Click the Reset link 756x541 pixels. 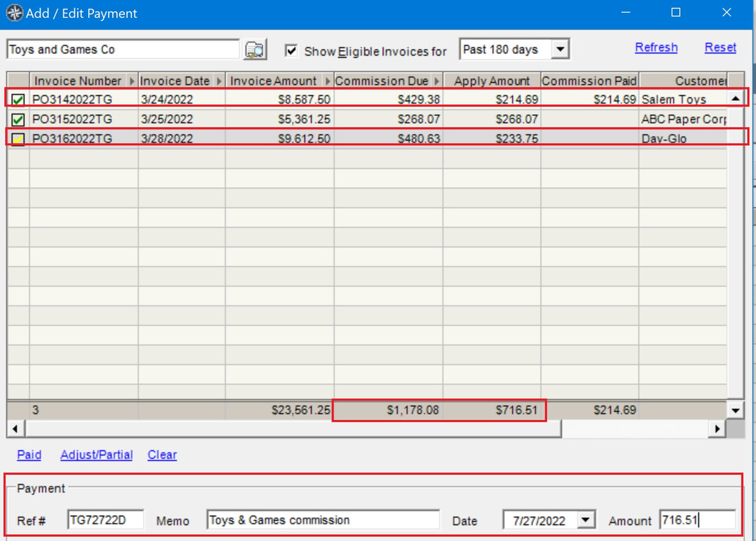pos(720,47)
